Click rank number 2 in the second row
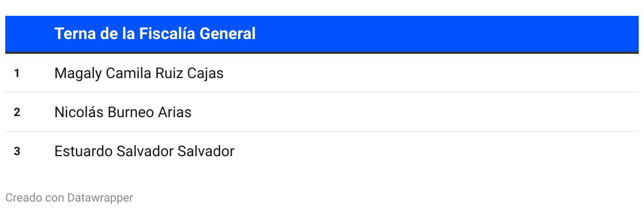 point(17,112)
